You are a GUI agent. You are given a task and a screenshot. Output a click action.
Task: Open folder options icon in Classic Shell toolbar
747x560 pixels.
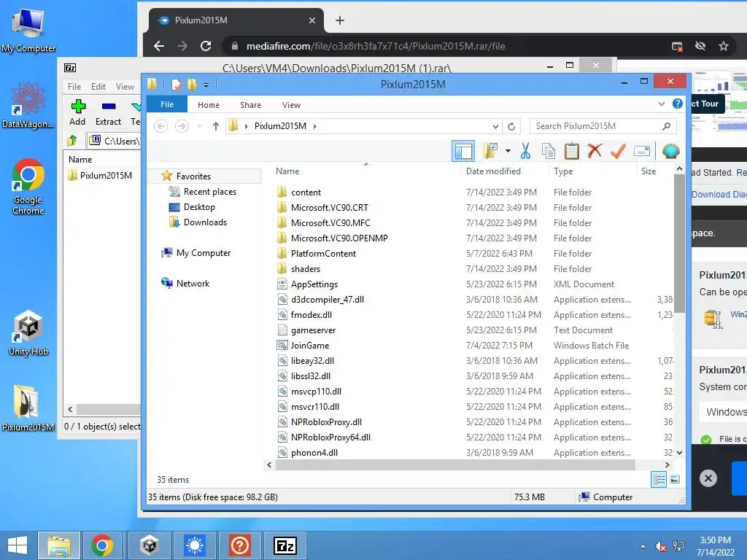pyautogui.click(x=489, y=152)
